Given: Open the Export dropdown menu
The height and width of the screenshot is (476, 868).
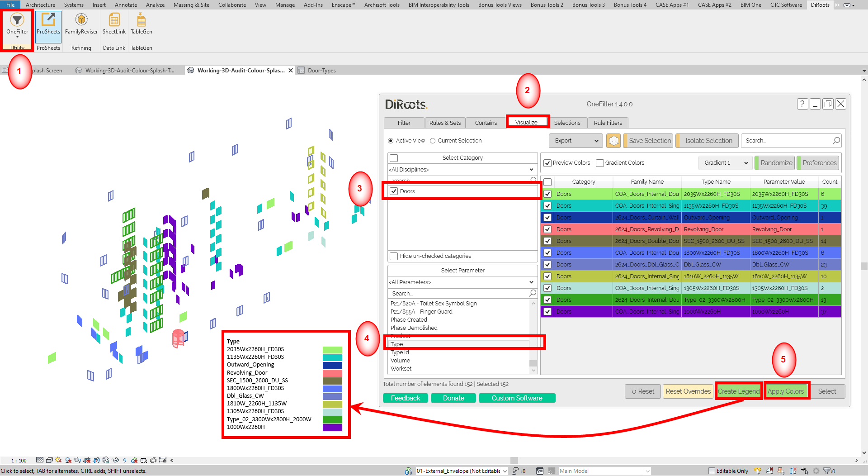Looking at the screenshot, I should tap(576, 140).
